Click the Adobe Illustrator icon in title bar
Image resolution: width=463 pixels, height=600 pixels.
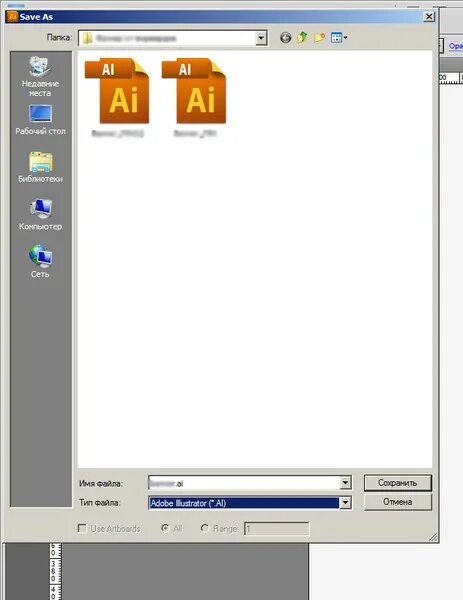(13, 16)
